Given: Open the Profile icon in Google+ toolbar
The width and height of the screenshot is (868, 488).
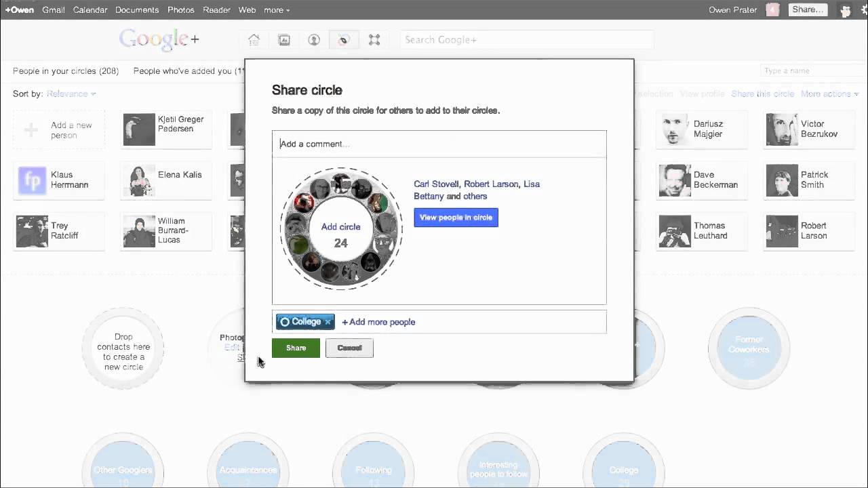Looking at the screenshot, I should pyautogui.click(x=314, y=40).
